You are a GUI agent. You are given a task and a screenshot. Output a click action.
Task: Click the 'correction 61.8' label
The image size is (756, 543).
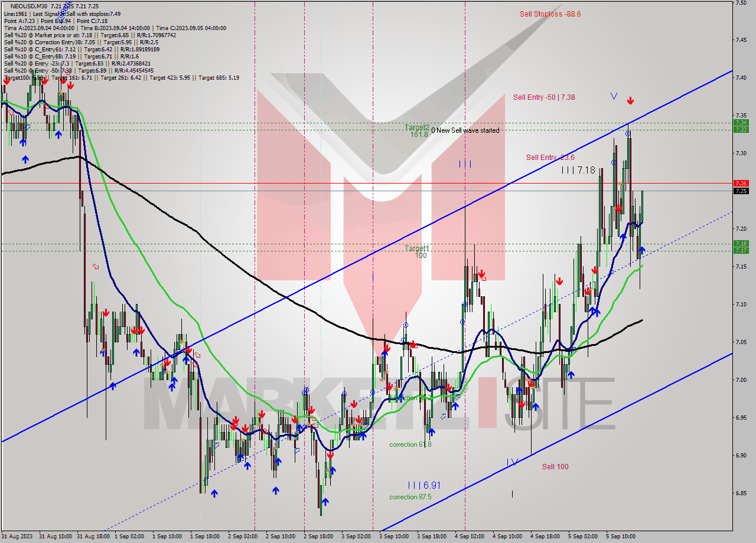410,444
